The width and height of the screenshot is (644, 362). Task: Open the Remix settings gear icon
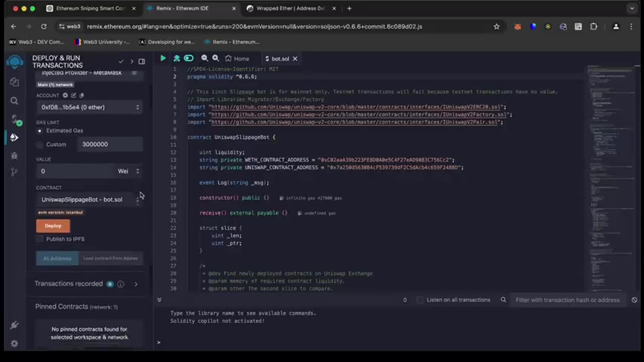(15, 343)
